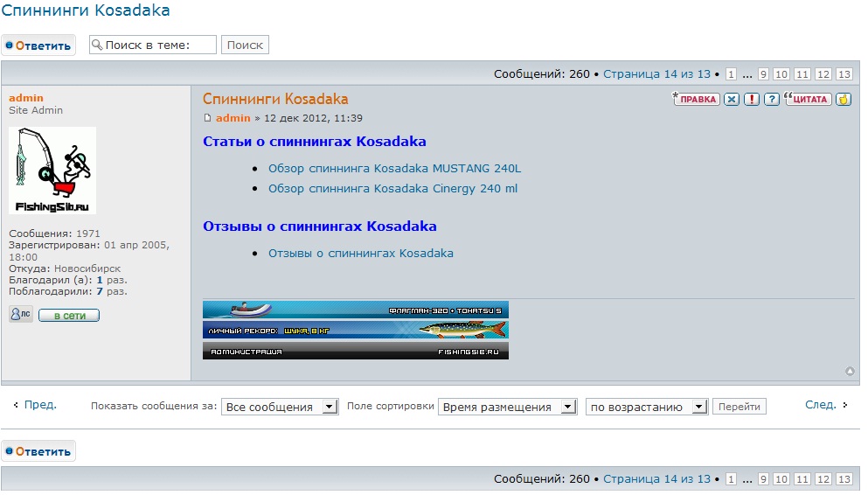This screenshot has height=495, width=868.
Task: Open page 1 in top pagination
Action: click(731, 74)
